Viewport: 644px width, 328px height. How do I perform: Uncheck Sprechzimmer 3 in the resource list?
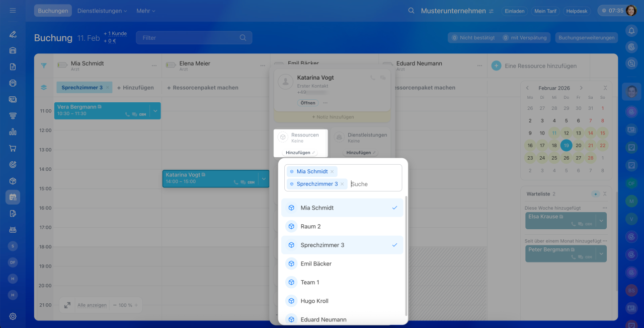pos(342,245)
